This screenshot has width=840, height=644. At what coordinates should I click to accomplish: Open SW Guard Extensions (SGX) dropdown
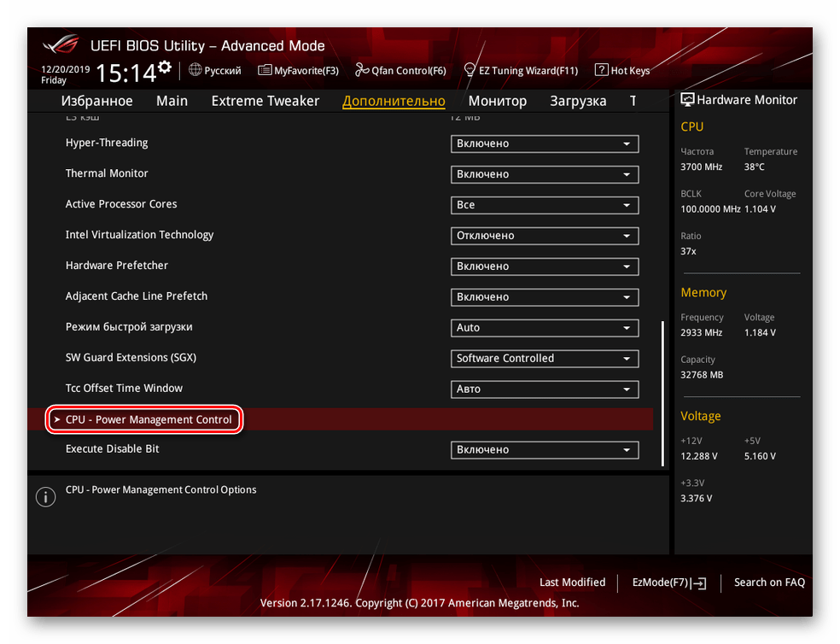544,359
